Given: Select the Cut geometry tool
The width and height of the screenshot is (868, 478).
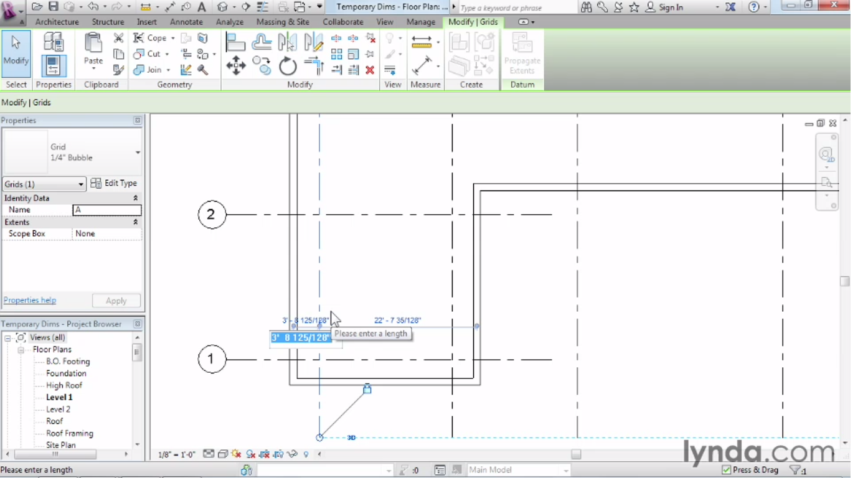Looking at the screenshot, I should coord(148,54).
